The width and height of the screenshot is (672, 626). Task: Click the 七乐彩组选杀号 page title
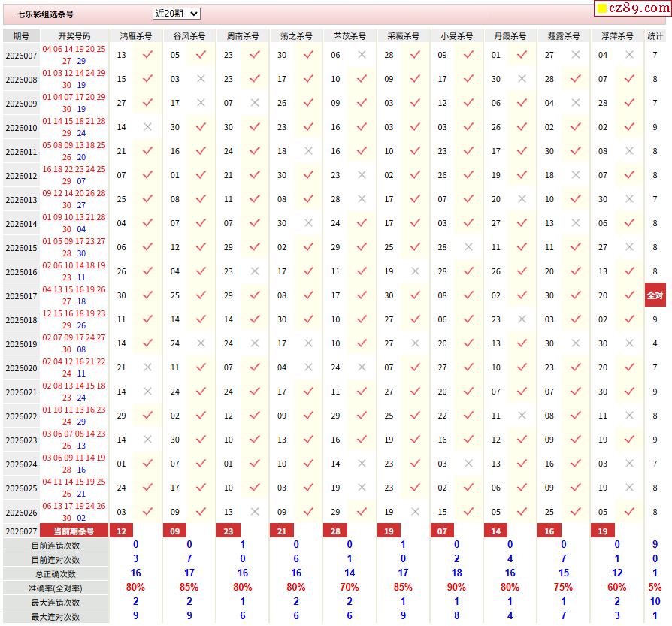click(x=46, y=14)
